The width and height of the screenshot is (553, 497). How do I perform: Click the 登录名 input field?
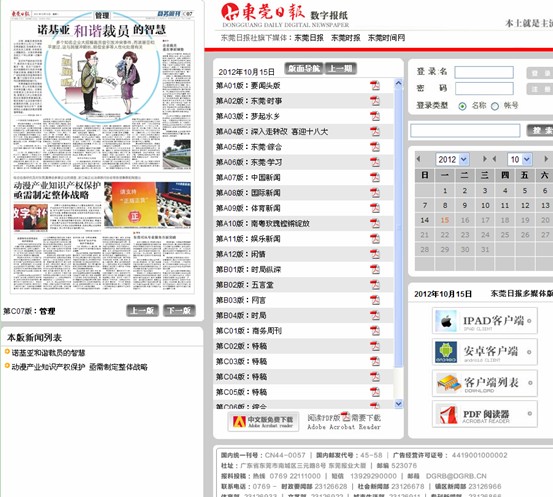(484, 72)
